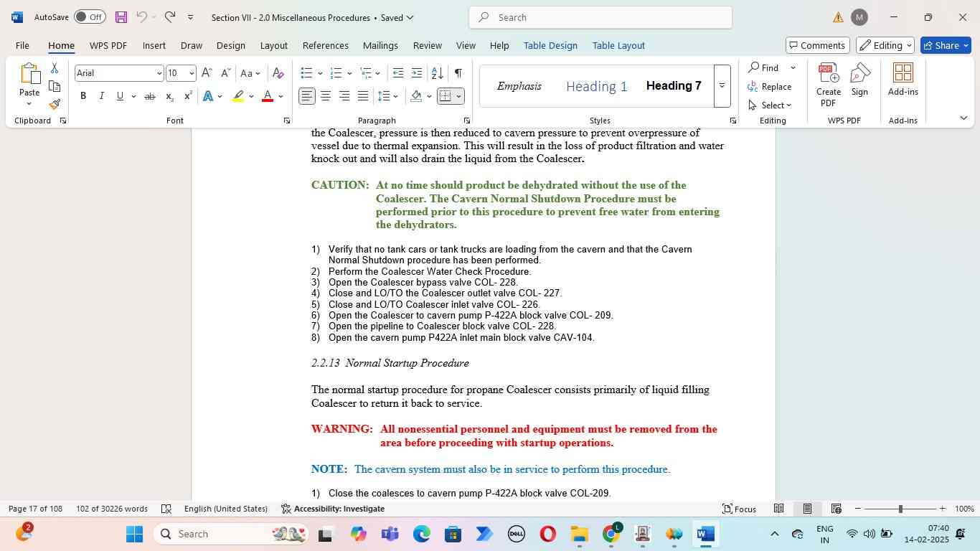Click the Clear All Formatting icon
Screen dimensions: 980x551
278,73
